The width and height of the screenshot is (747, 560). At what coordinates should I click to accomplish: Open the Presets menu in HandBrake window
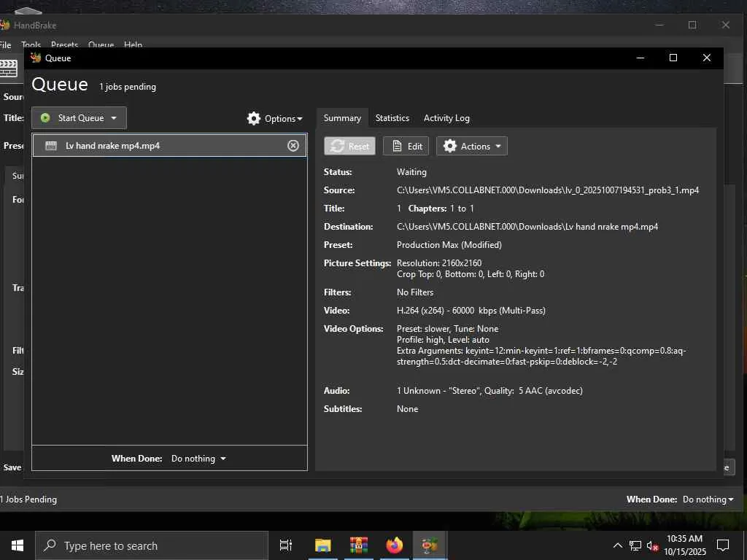coord(64,44)
